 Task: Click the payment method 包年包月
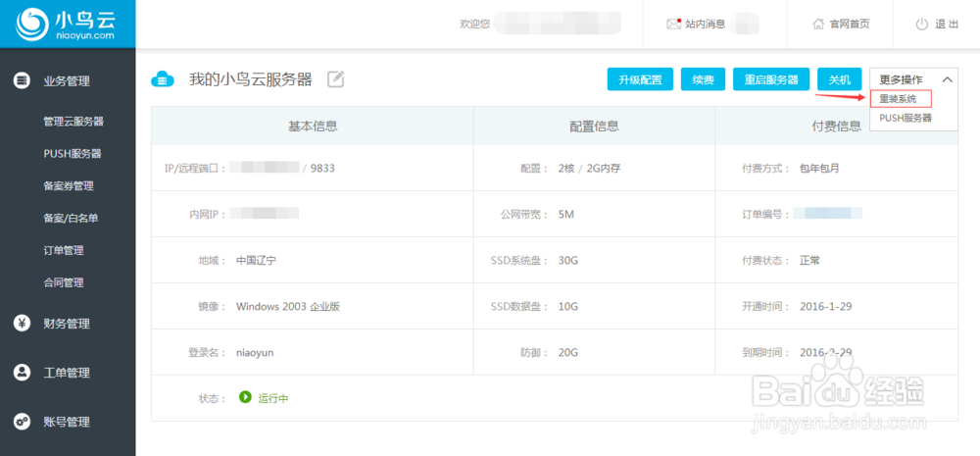[820, 169]
